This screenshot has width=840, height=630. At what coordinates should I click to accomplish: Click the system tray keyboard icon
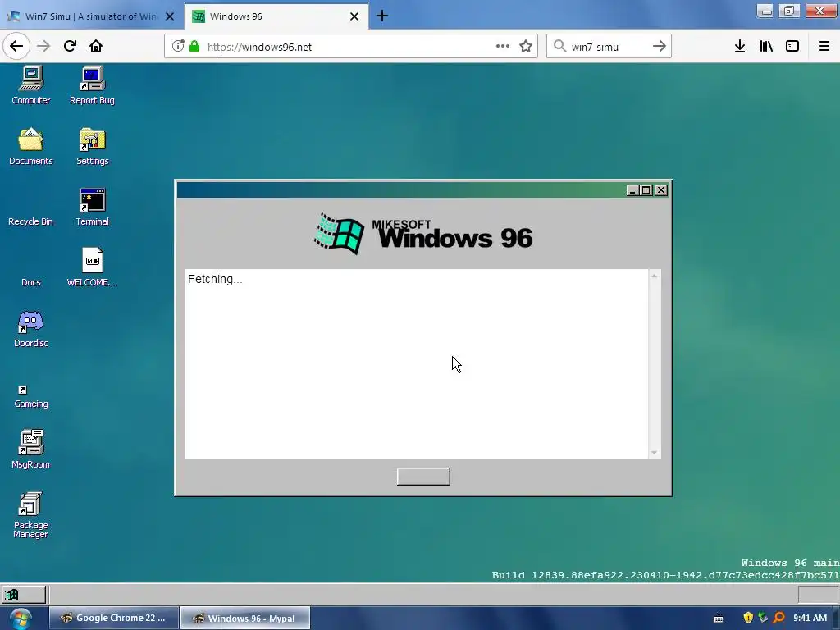point(719,619)
